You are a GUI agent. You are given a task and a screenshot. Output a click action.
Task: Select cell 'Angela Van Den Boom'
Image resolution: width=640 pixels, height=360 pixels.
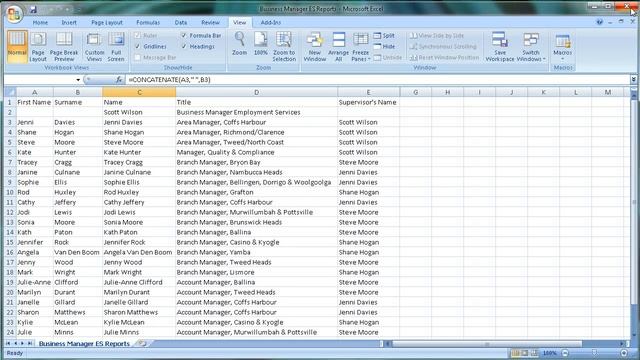pos(139,252)
